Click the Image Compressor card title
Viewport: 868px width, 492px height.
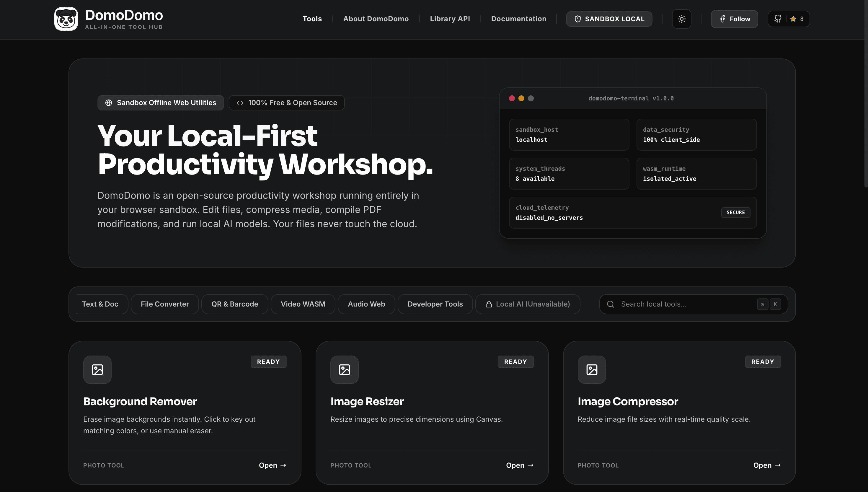pyautogui.click(x=627, y=401)
